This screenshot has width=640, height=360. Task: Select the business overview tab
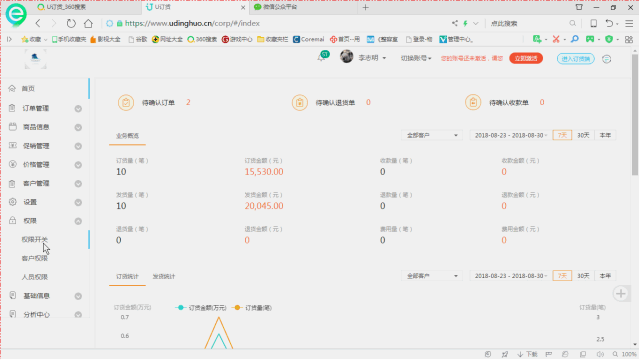pyautogui.click(x=127, y=136)
